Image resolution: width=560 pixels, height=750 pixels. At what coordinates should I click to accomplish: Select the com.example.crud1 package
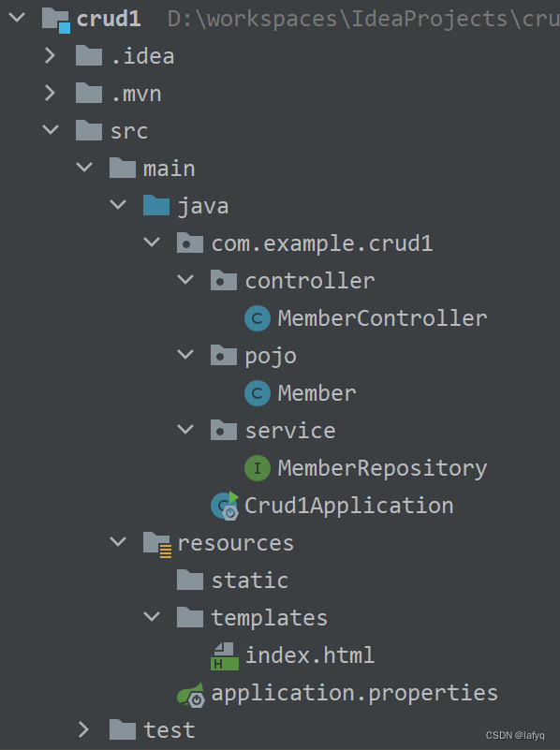305,243
